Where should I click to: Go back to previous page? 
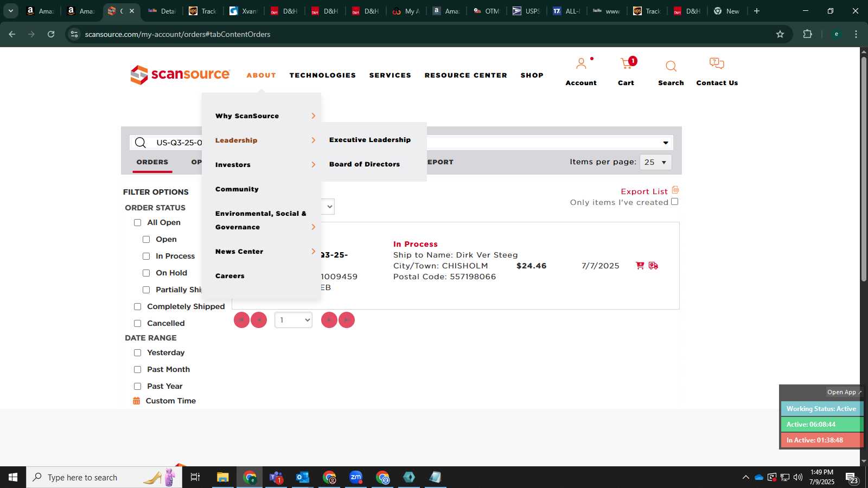click(12, 34)
